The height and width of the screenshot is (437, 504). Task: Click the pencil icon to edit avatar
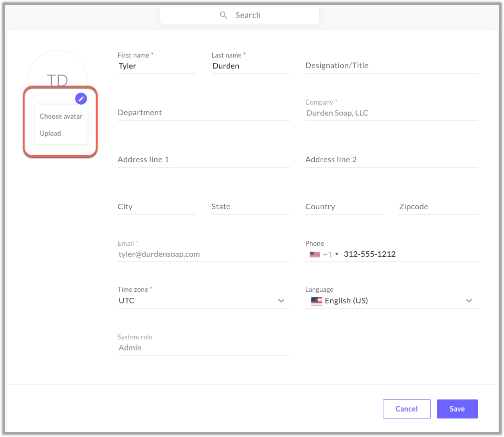(x=81, y=98)
